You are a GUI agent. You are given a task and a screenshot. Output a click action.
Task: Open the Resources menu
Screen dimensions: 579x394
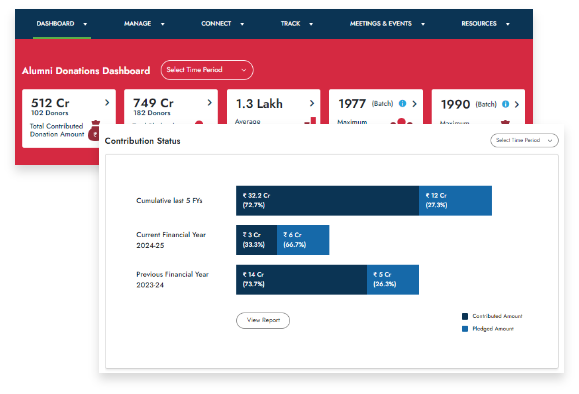point(479,24)
